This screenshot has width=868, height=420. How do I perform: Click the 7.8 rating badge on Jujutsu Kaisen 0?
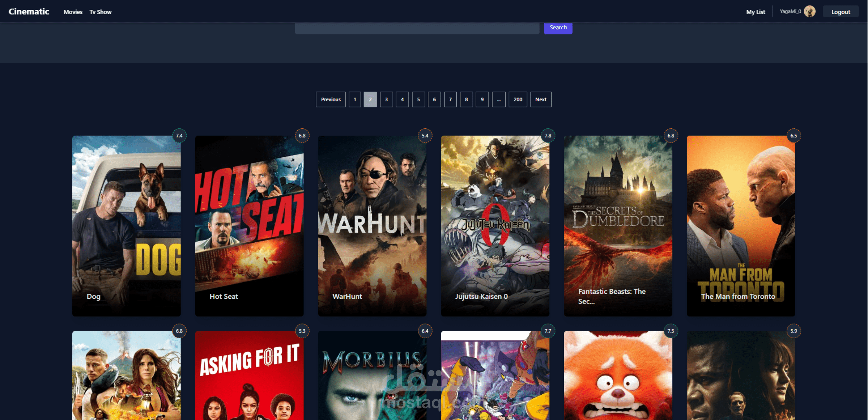[548, 136]
